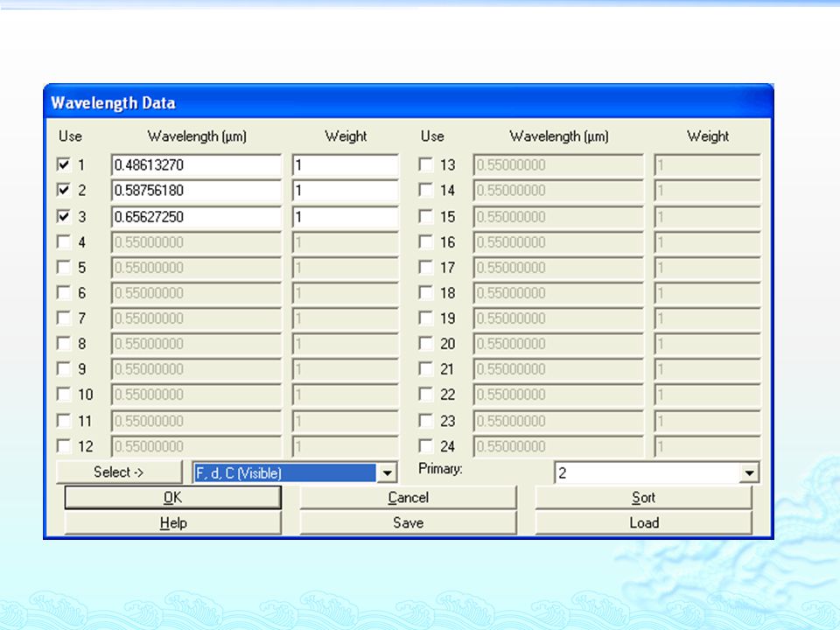Tick wavelength 13 Use checkbox

point(425,164)
